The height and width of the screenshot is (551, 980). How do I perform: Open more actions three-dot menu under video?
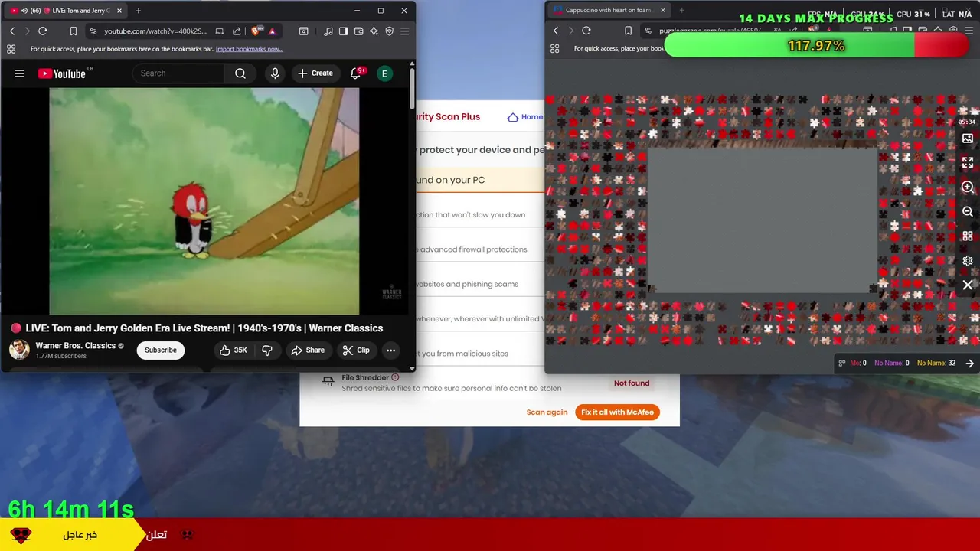391,350
